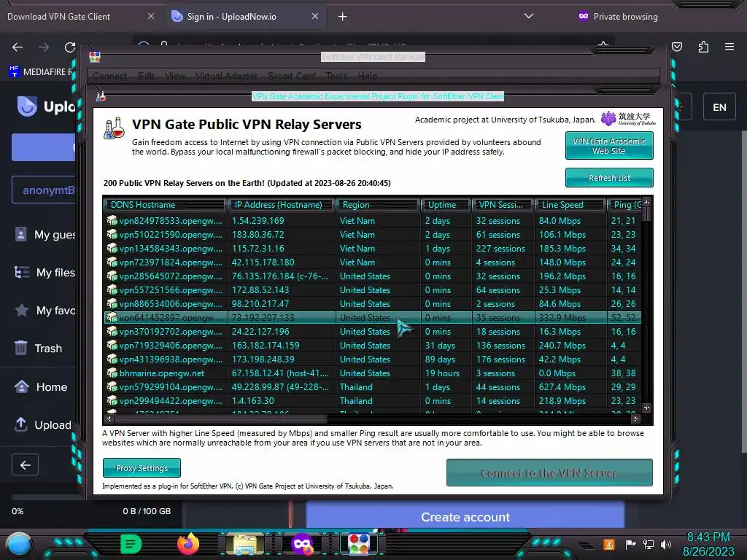
Task: Click the SoftEther VPN Client Manager title icon
Action: point(95,57)
